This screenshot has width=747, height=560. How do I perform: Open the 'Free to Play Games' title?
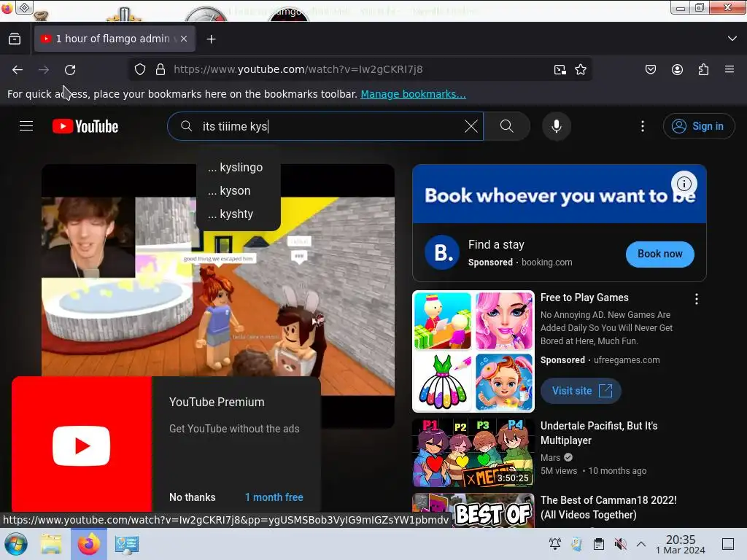pos(584,297)
